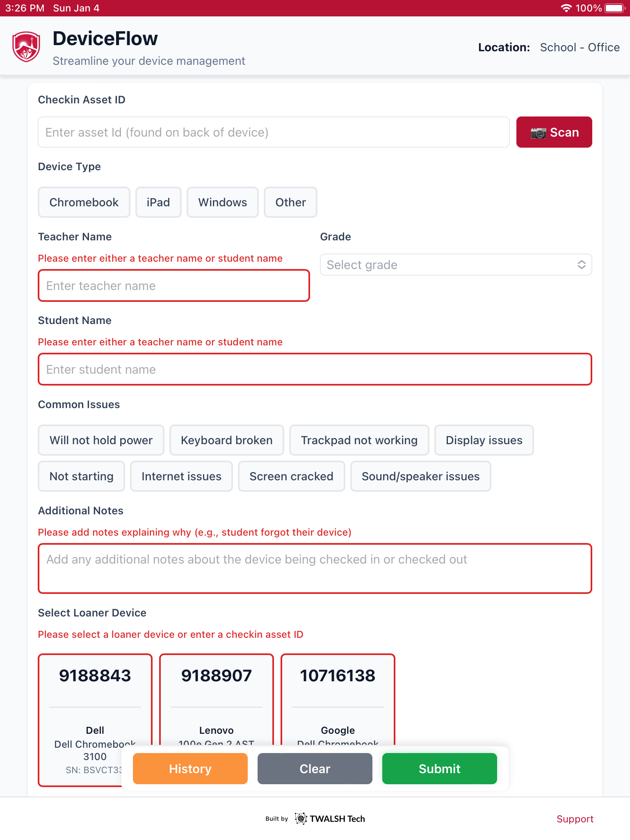
Task: Toggle the Will not hold power issue
Action: click(101, 440)
